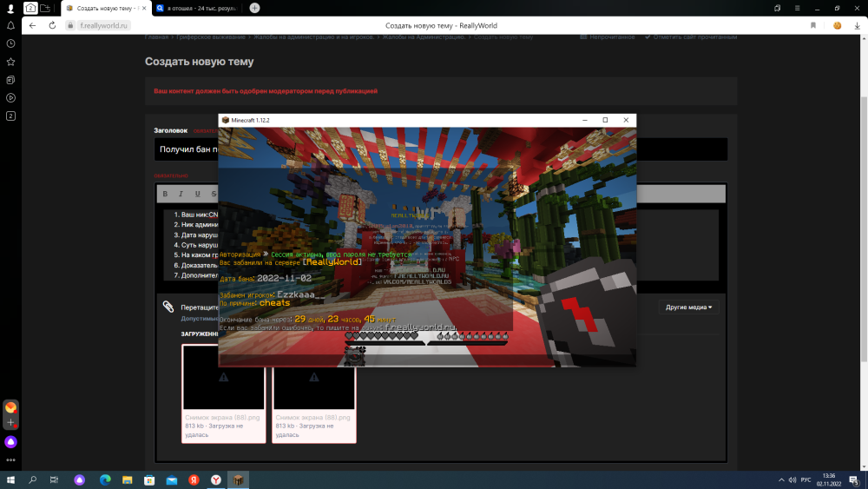The height and width of the screenshot is (489, 868).
Task: Open the browser hamburger menu
Action: [x=797, y=9]
